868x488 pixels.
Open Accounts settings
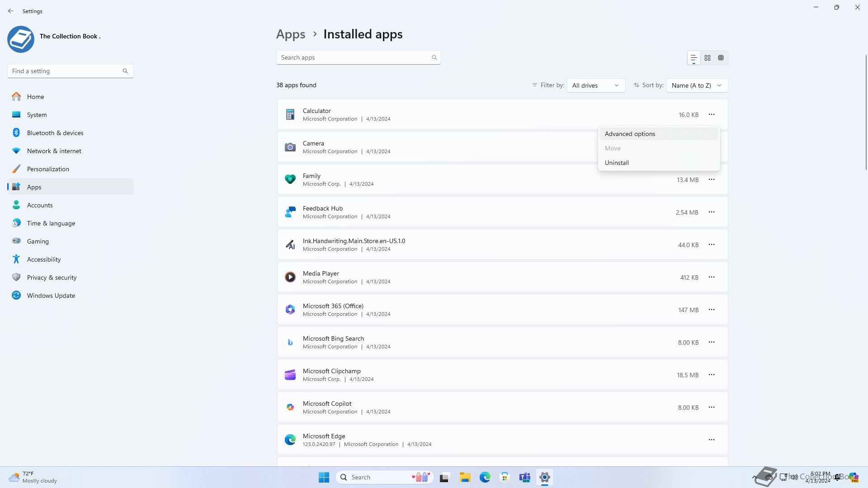pos(71,205)
